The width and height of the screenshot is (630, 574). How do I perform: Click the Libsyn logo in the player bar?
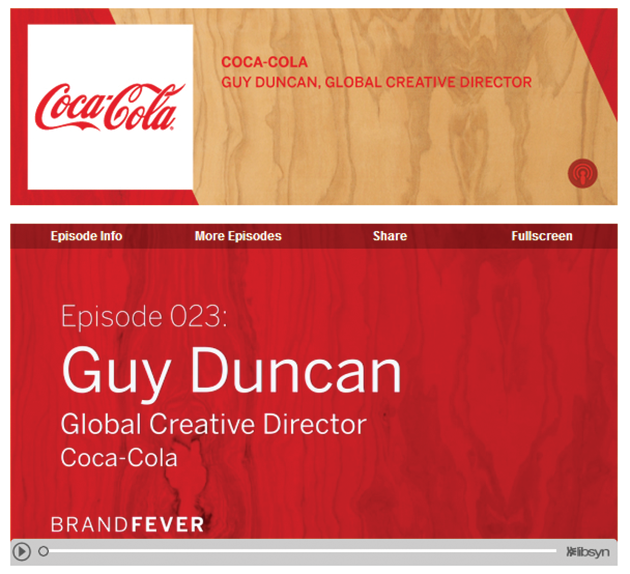point(588,552)
